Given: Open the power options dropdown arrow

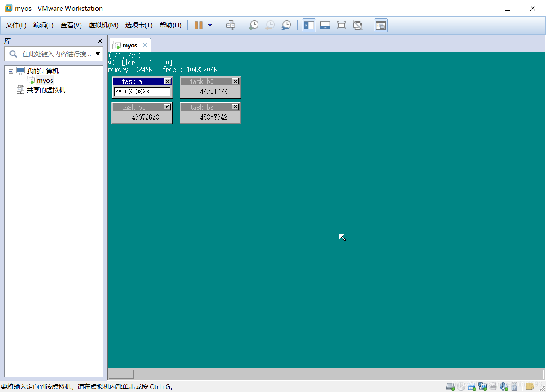Looking at the screenshot, I should tap(210, 25).
